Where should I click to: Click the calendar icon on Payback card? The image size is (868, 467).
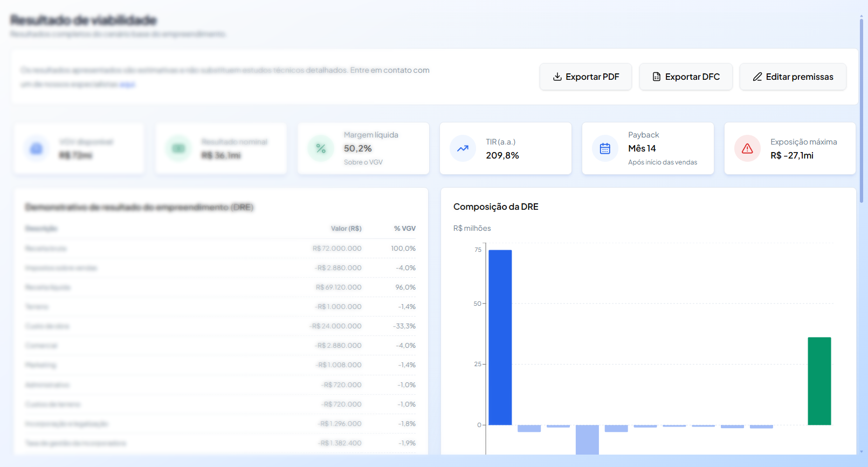click(x=605, y=148)
